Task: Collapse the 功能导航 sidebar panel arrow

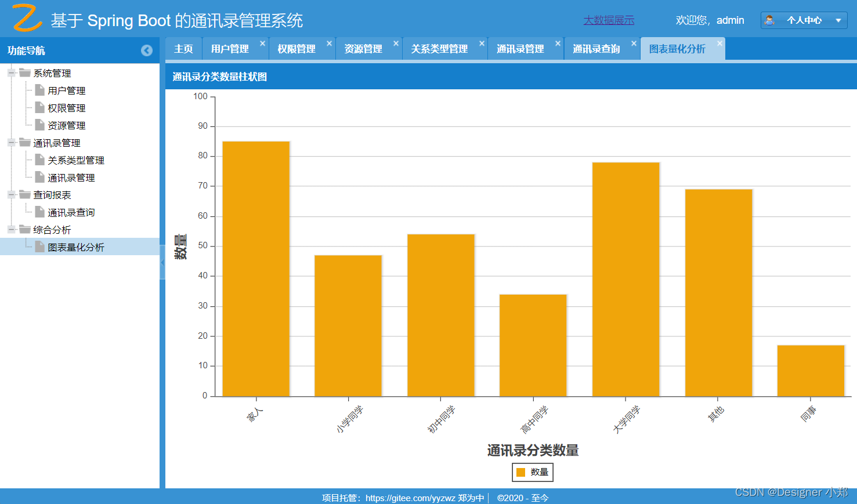Action: [x=147, y=50]
